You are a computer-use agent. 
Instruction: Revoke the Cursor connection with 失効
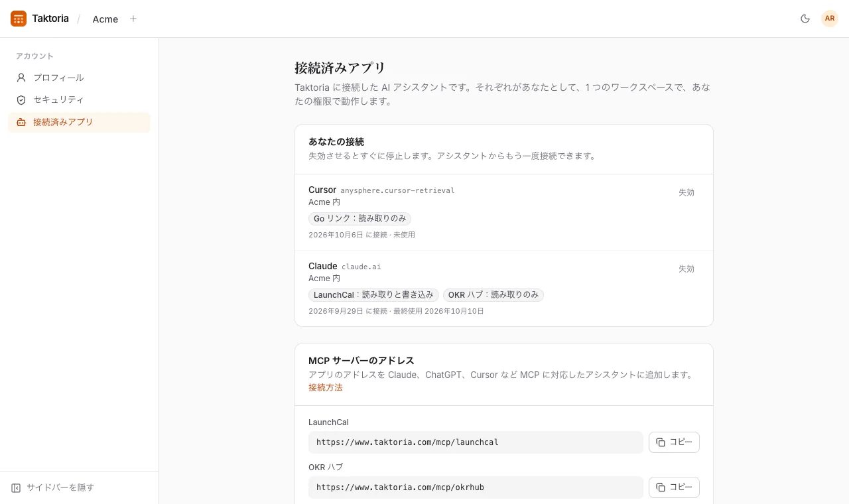tap(686, 192)
